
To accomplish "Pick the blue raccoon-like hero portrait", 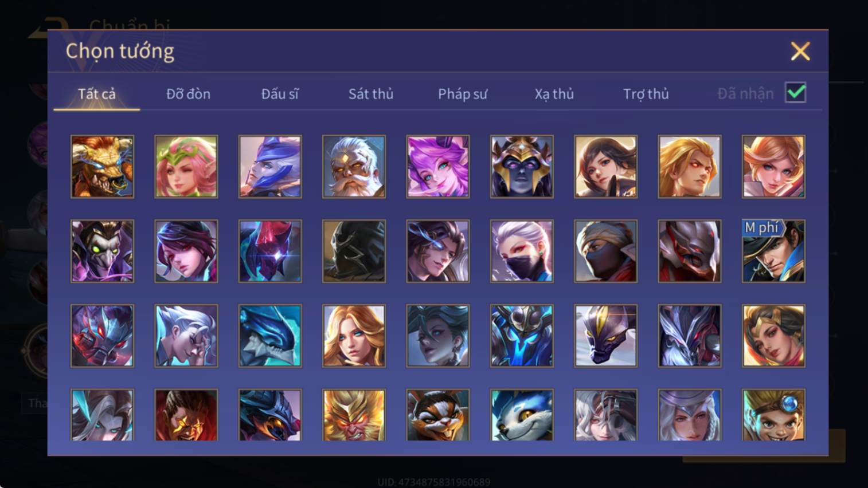I will [522, 415].
